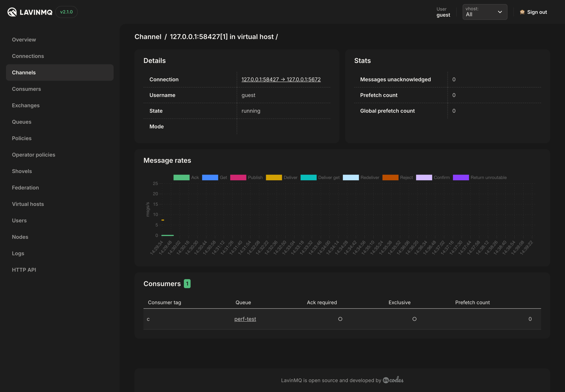Click the Ack required column header
This screenshot has height=392, width=565.
pyautogui.click(x=322, y=302)
